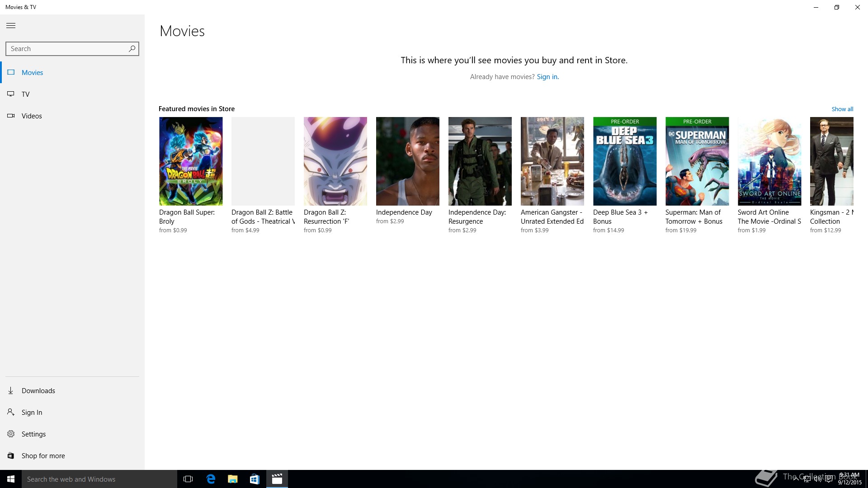
Task: Click the Show all link
Action: click(x=842, y=109)
